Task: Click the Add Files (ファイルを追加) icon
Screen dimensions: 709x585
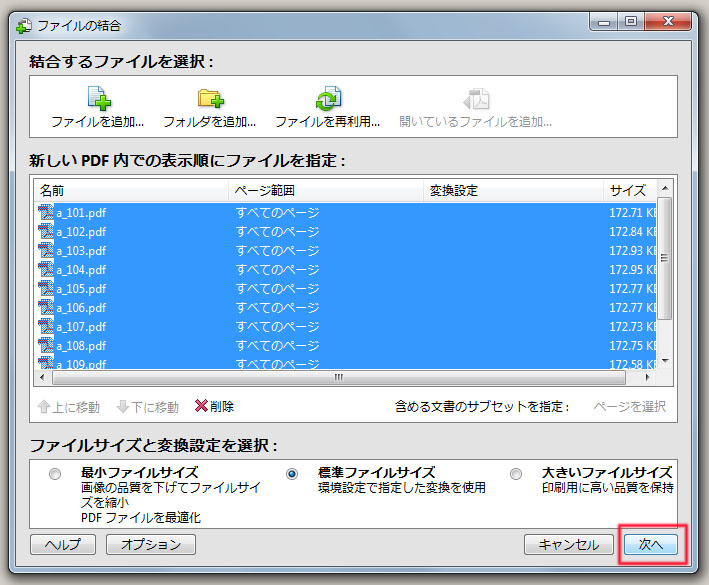Action: tap(98, 98)
